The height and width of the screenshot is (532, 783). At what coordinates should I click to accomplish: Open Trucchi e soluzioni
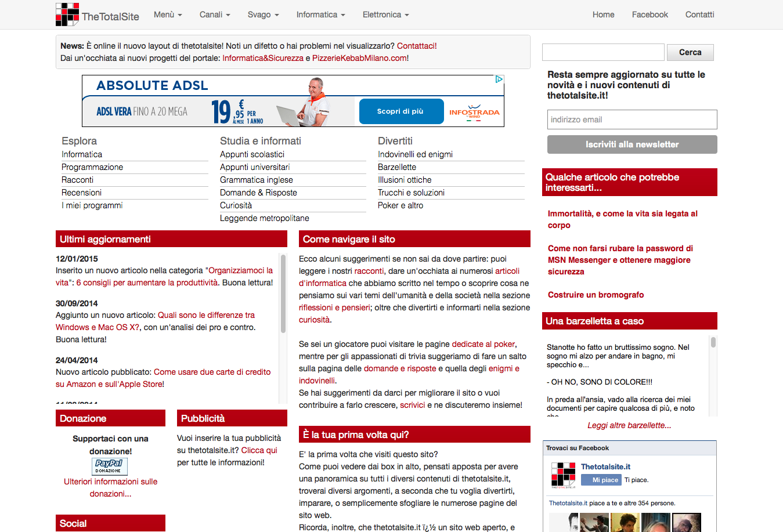(x=411, y=193)
